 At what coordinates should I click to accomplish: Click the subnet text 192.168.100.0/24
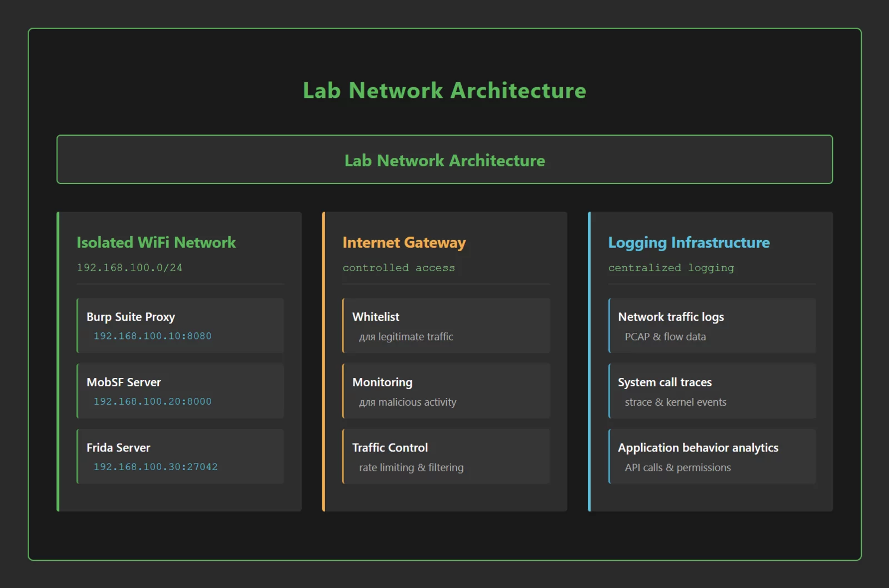point(129,267)
